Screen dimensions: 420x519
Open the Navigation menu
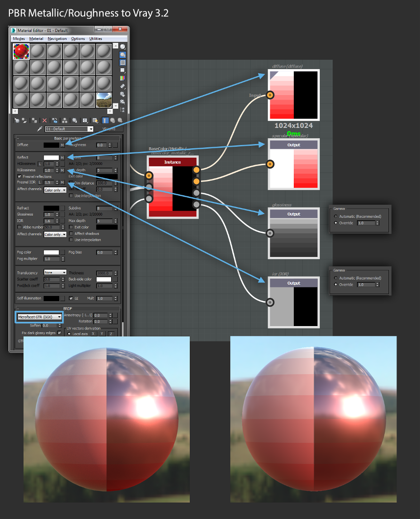(57, 39)
